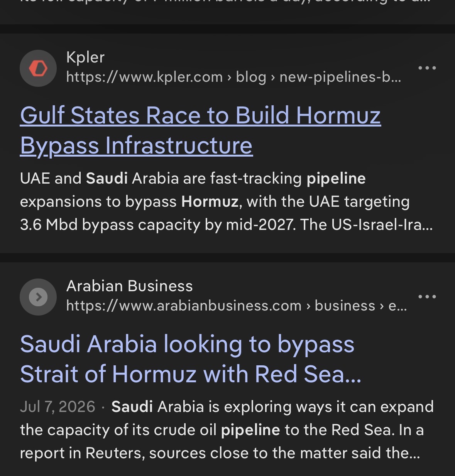Screen dimensions: 455x476
Task: Tap the 'new-pipelines-b...' URL segment
Action: point(340,77)
